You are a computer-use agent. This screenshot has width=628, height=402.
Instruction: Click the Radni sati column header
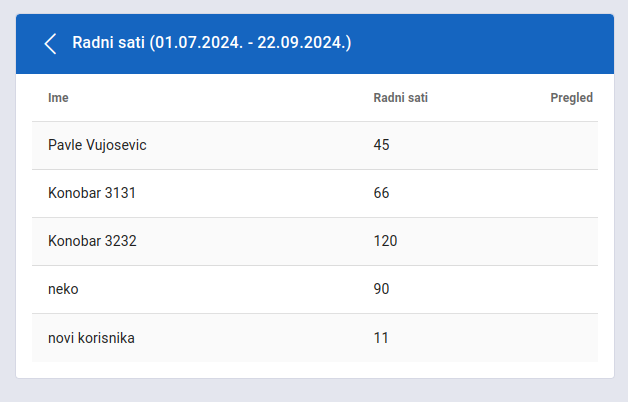pos(401,98)
